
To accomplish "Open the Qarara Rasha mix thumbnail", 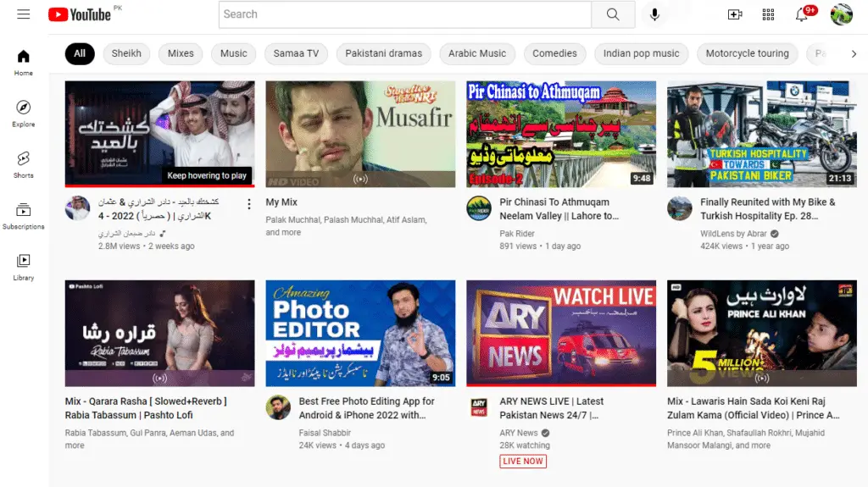I will pyautogui.click(x=160, y=333).
